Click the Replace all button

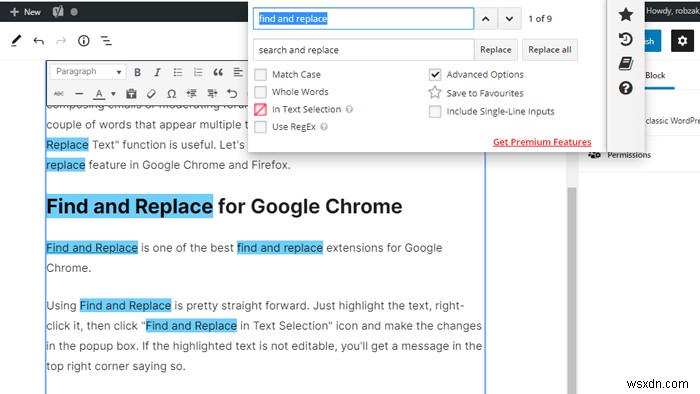pyautogui.click(x=550, y=50)
